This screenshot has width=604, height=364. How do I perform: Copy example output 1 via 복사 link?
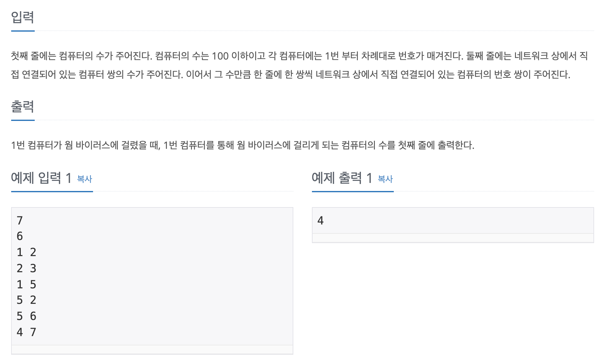tap(385, 179)
